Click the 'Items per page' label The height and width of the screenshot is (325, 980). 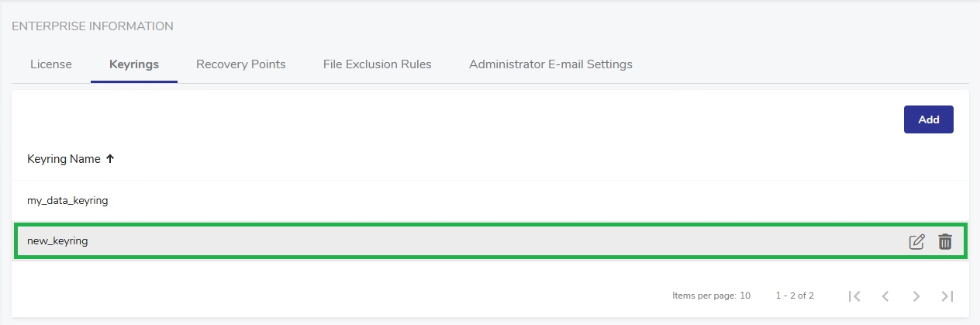point(705,296)
